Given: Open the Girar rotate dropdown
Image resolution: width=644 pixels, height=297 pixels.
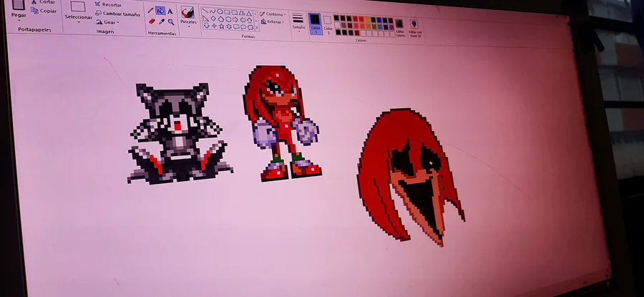Looking at the screenshot, I should (x=108, y=22).
